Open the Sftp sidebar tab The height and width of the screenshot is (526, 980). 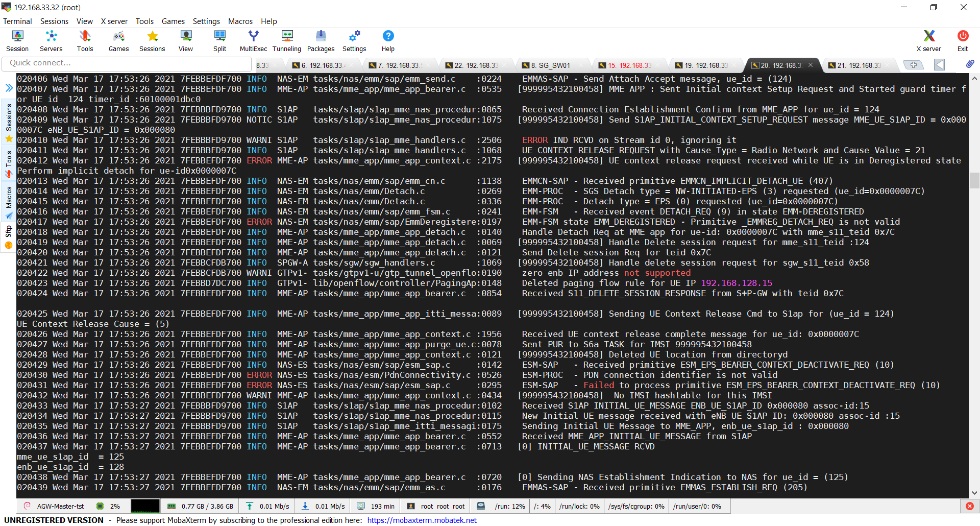click(x=9, y=237)
